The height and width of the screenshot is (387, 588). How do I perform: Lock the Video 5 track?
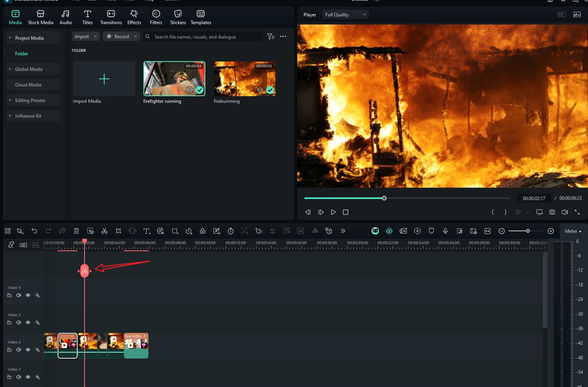(x=9, y=323)
